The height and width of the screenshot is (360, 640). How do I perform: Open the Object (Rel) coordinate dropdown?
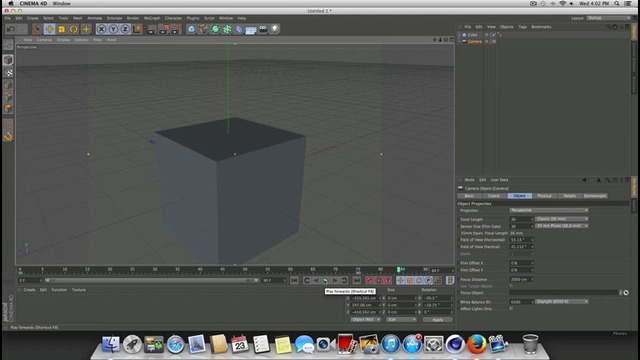[365, 320]
